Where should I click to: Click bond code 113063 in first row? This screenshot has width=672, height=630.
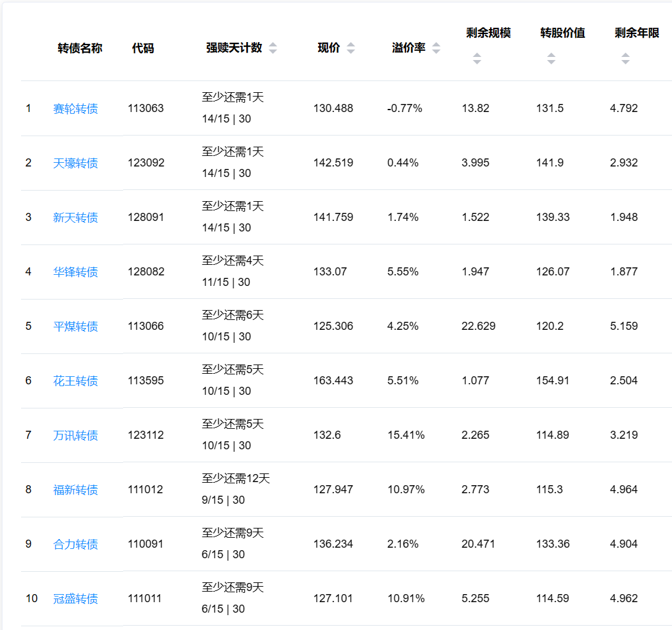pos(146,108)
